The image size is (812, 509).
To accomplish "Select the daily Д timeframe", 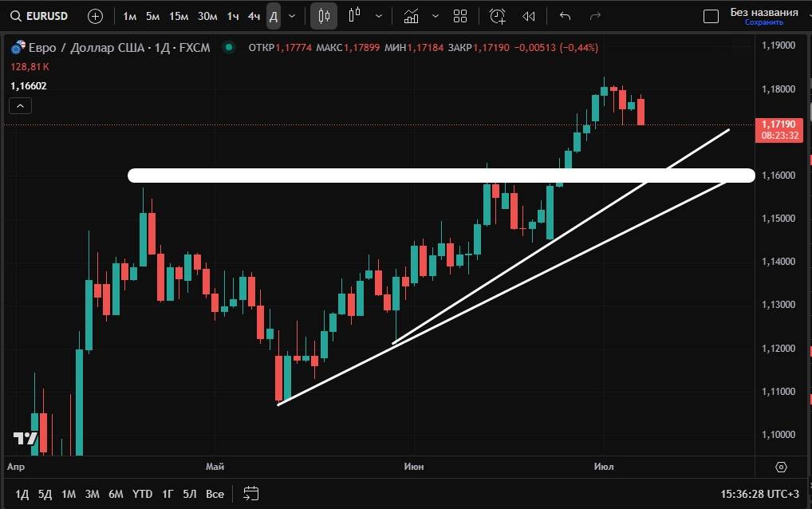I will click(x=274, y=17).
